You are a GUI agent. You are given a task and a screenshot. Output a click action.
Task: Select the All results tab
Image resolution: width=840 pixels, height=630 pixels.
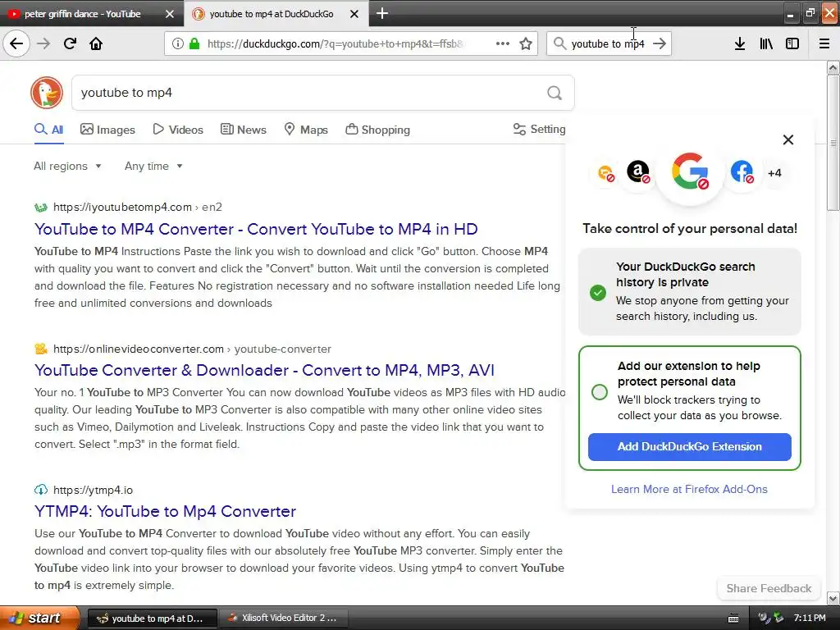click(48, 130)
